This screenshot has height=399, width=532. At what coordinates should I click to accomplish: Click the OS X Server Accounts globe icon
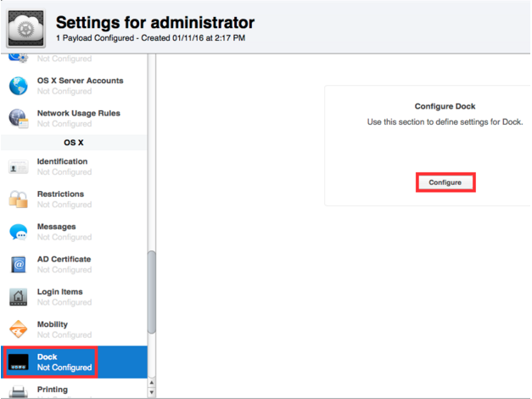coord(19,86)
